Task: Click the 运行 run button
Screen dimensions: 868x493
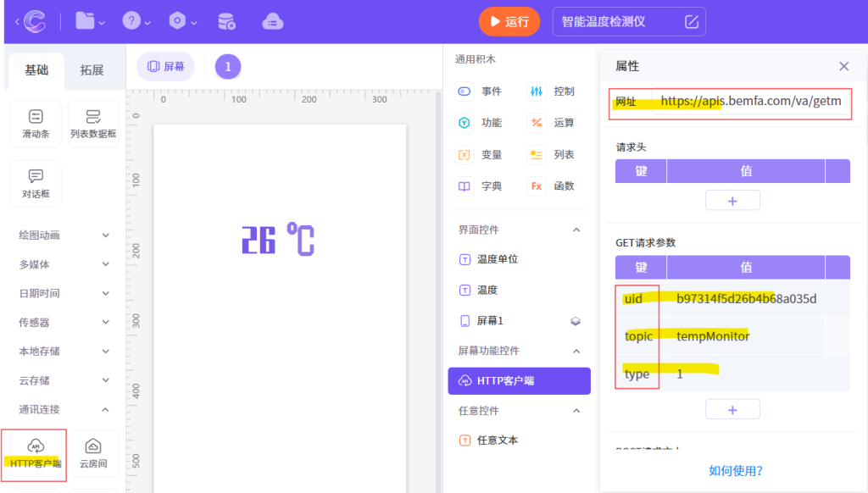Action: 509,21
